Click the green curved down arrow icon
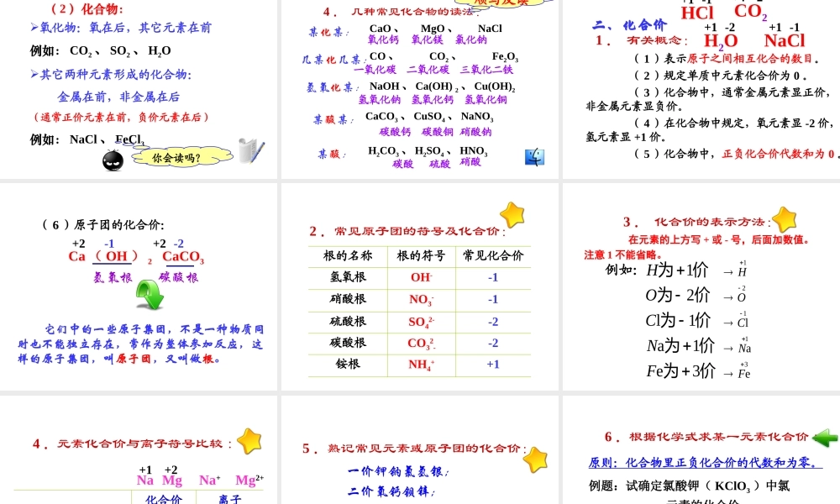The width and height of the screenshot is (840, 504). 150,295
